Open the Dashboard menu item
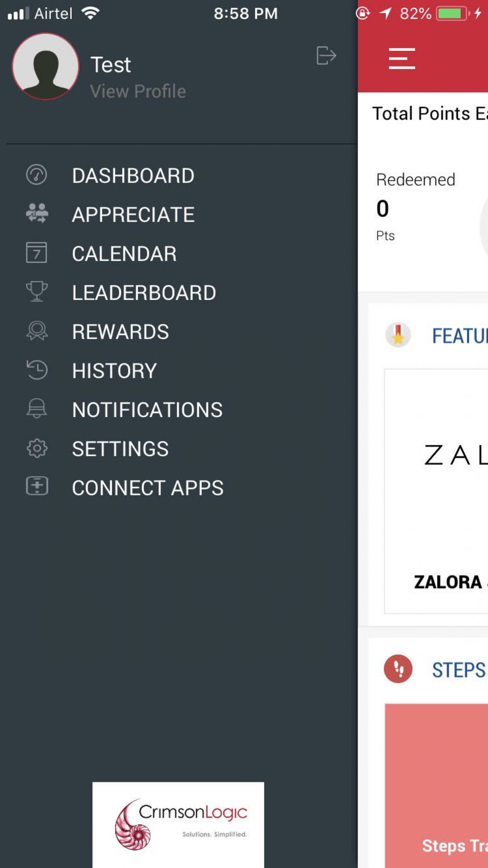 [133, 176]
